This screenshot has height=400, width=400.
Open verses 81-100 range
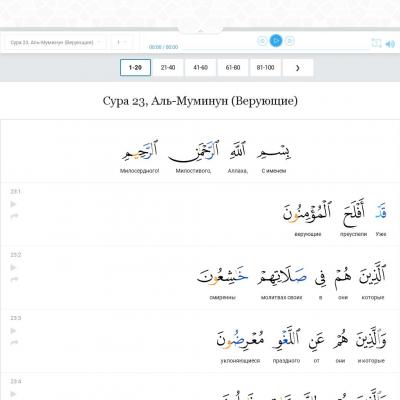(265, 68)
